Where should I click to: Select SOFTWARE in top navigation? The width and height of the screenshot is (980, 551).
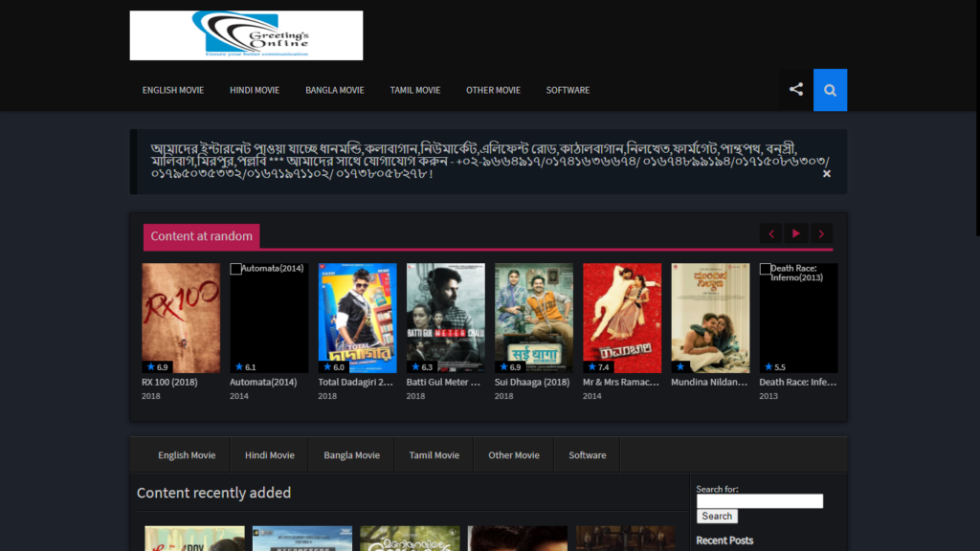pos(568,90)
